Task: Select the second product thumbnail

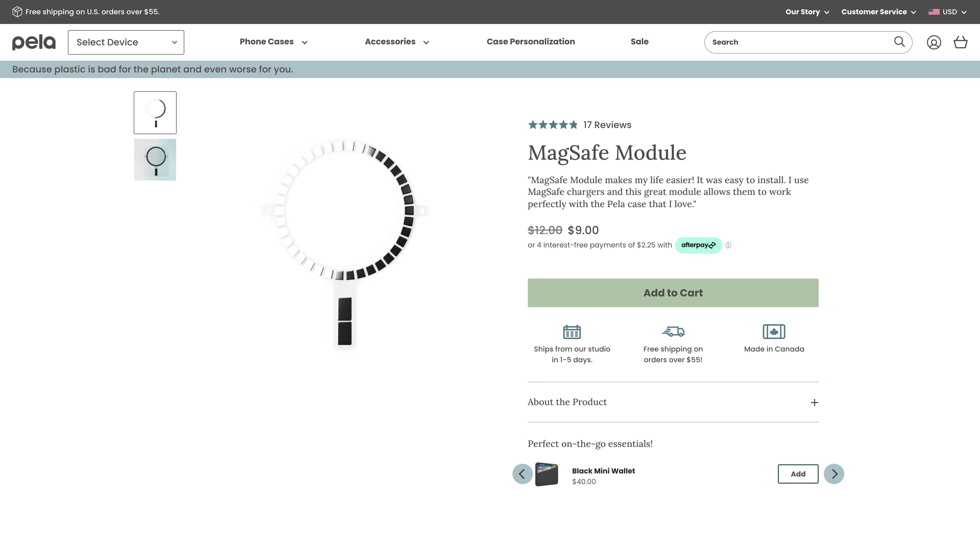Action: 155,160
